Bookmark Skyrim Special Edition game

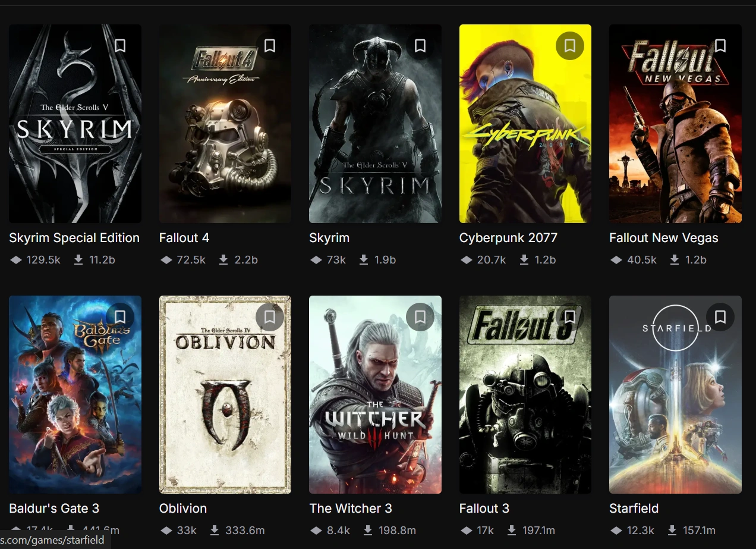click(x=120, y=46)
